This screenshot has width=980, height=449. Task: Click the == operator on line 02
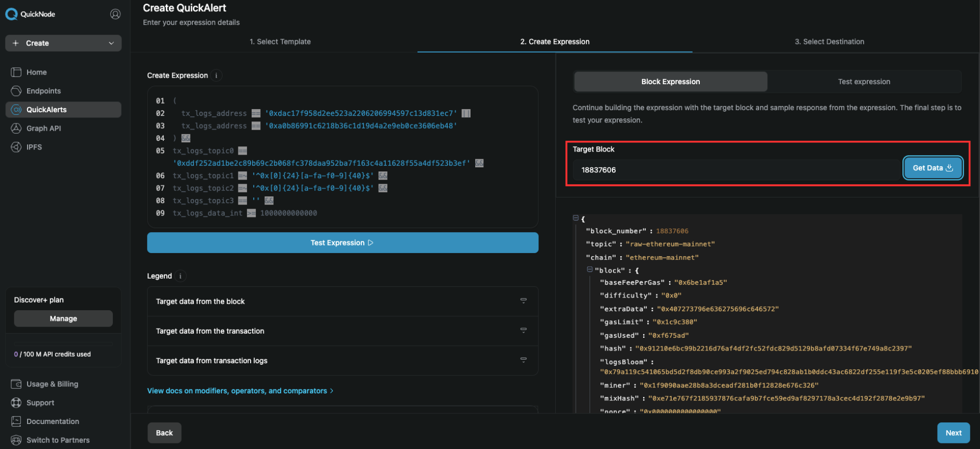[256, 113]
